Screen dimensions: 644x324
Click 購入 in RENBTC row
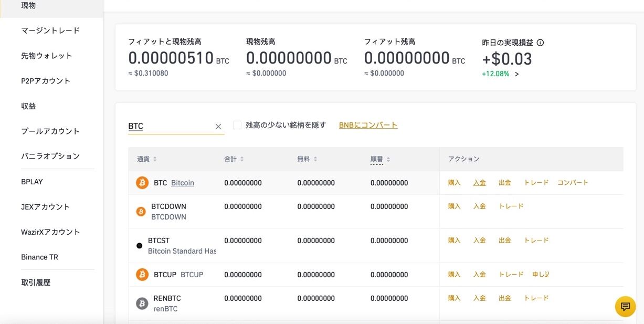(x=455, y=298)
